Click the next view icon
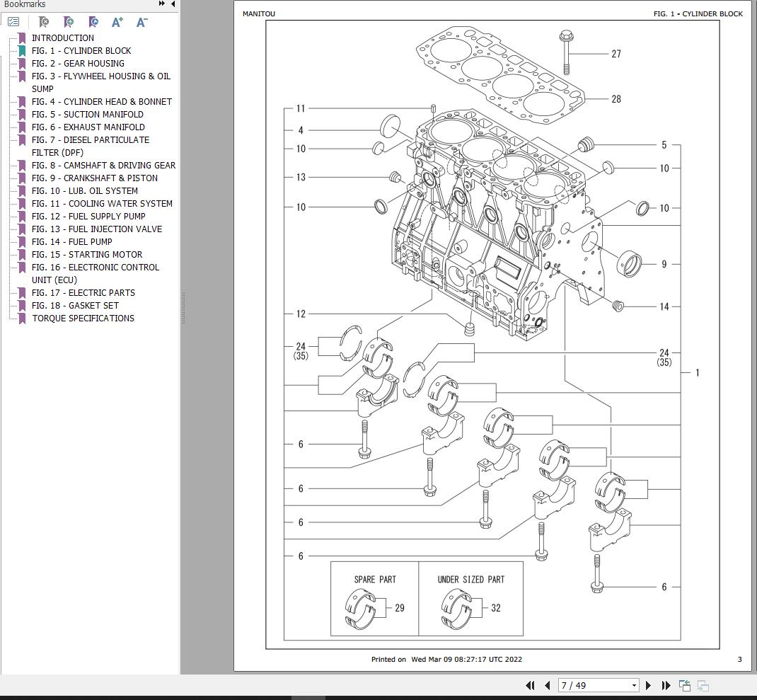 (703, 685)
